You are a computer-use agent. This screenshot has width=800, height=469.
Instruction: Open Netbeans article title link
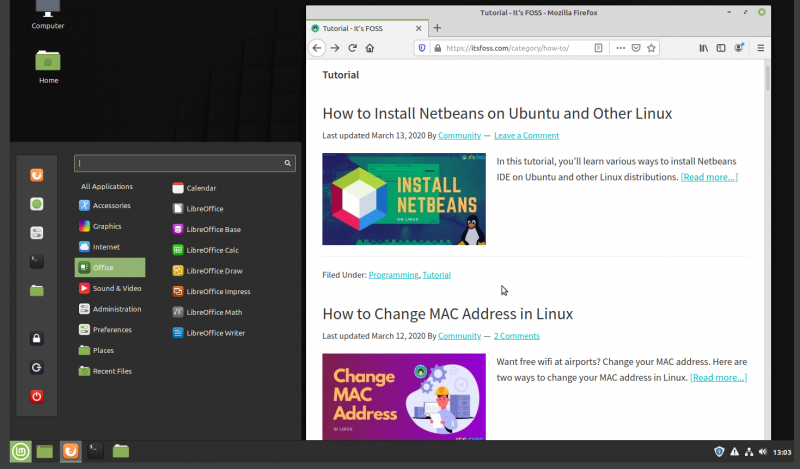click(x=497, y=113)
